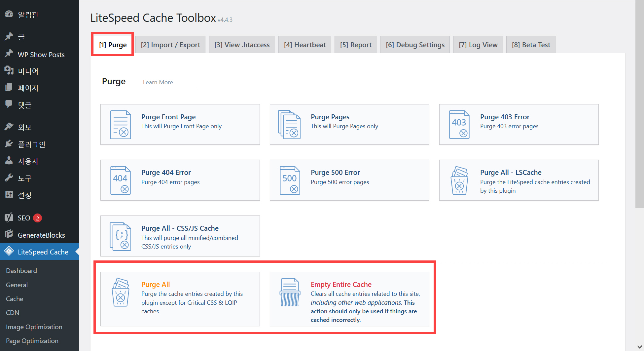Image resolution: width=644 pixels, height=351 pixels.
Task: Open the Cache submenu item
Action: pyautogui.click(x=15, y=299)
